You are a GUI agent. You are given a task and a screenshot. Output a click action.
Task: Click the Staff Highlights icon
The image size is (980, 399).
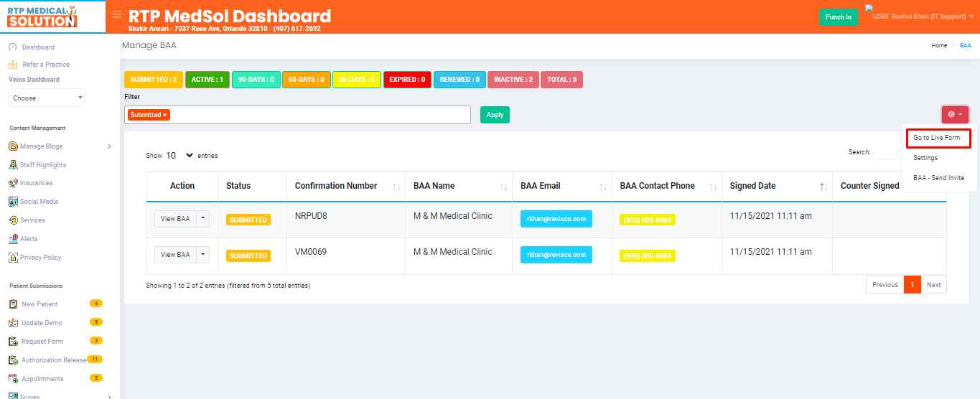[x=13, y=165]
